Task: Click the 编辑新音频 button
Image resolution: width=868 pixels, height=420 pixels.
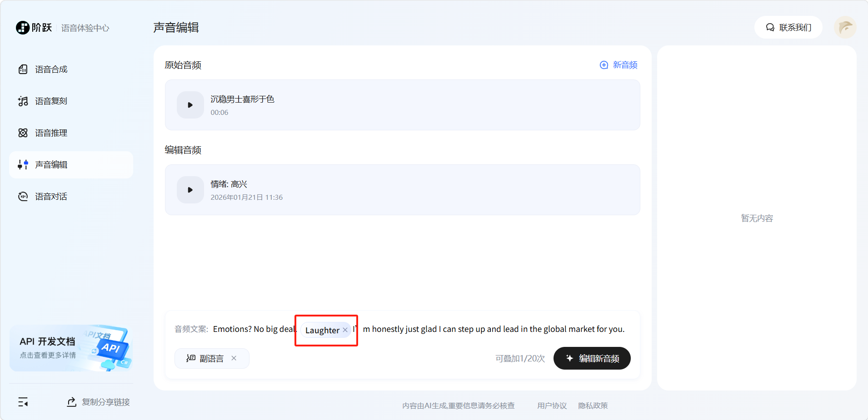Action: 592,358
